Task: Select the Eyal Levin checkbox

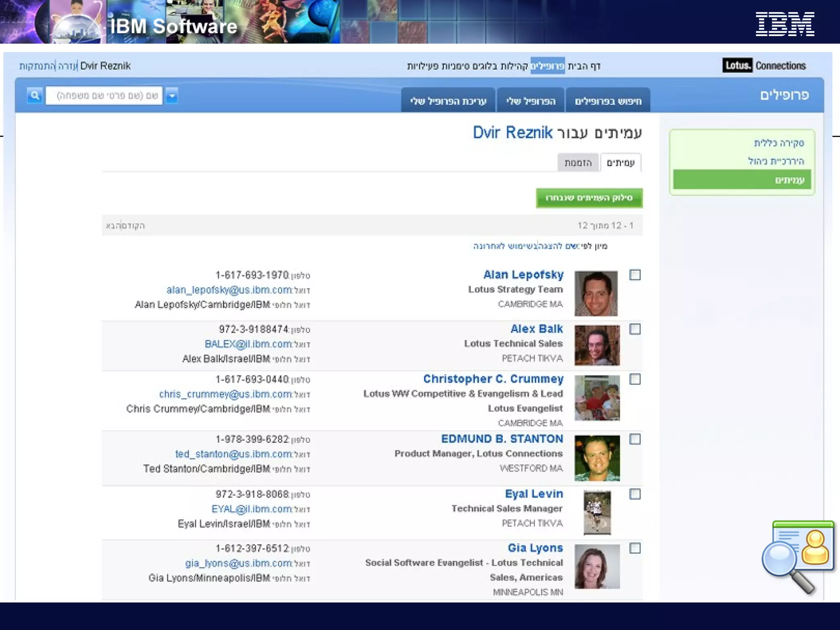Action: point(635,494)
